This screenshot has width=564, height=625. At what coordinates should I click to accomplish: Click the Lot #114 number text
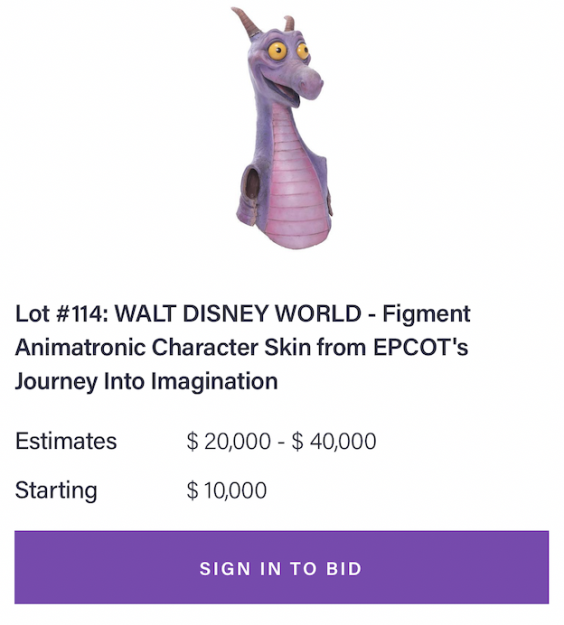[x=61, y=314]
